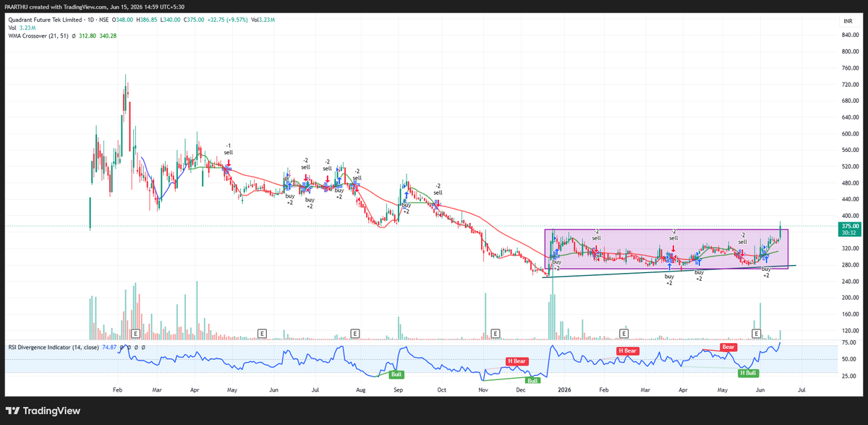Click the Nov label on the time axis
This screenshot has width=868, height=425.
coord(483,389)
